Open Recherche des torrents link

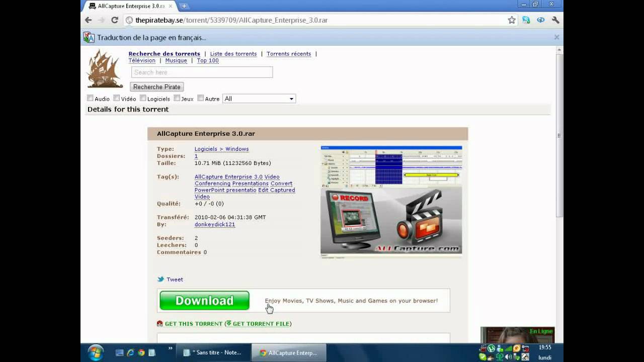pos(164,54)
